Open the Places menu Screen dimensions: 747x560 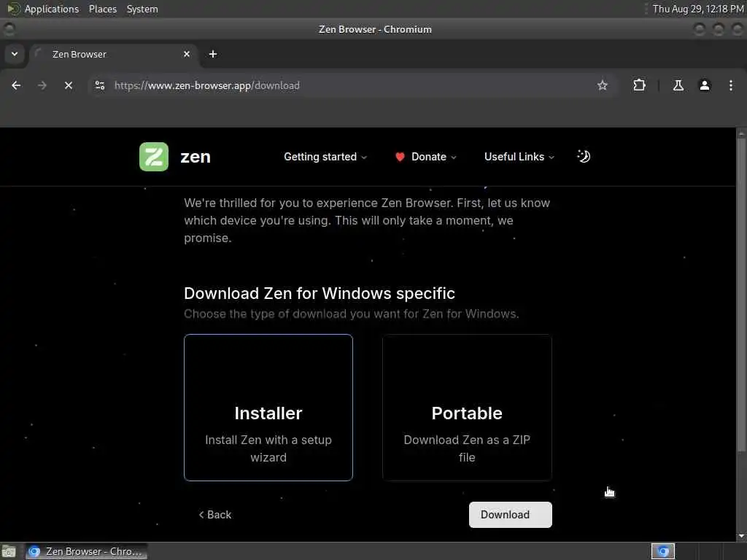tap(103, 9)
